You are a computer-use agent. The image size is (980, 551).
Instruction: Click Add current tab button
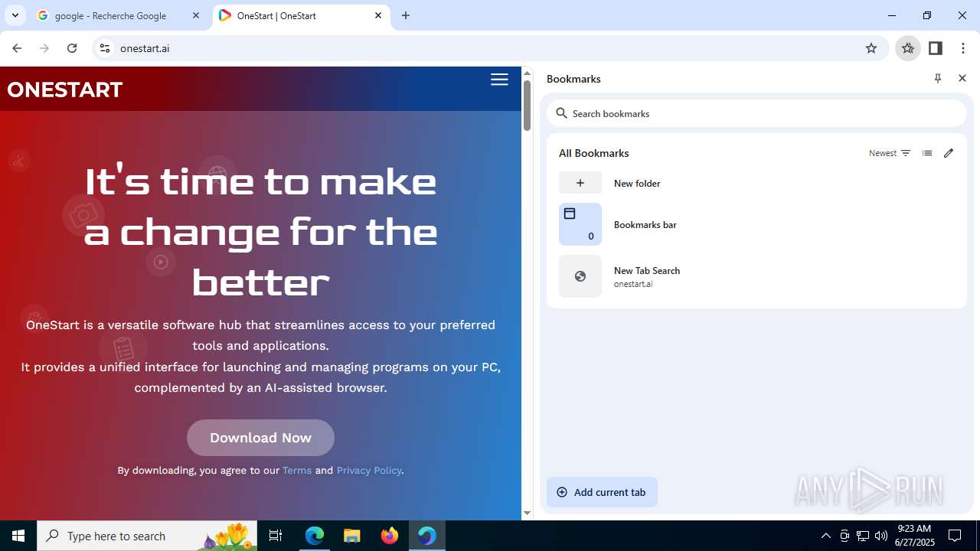tap(602, 492)
